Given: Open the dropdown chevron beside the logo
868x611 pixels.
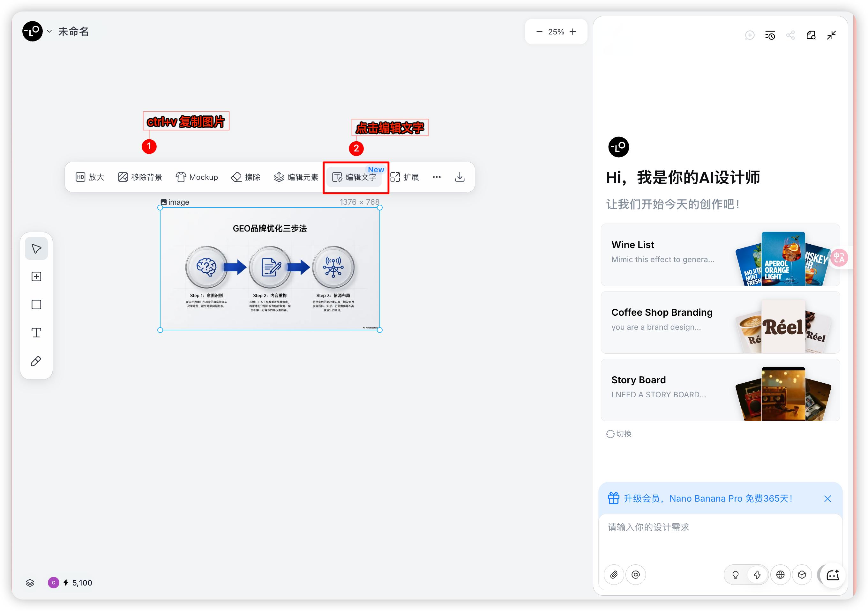Looking at the screenshot, I should 49,31.
